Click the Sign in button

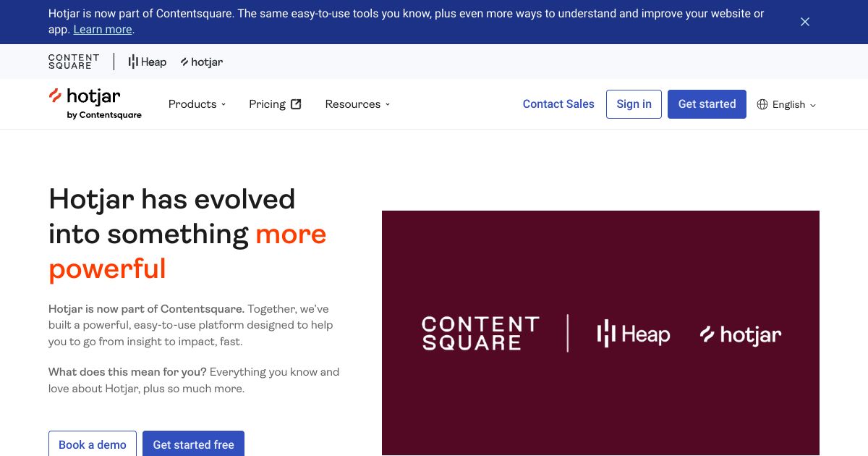(x=634, y=104)
